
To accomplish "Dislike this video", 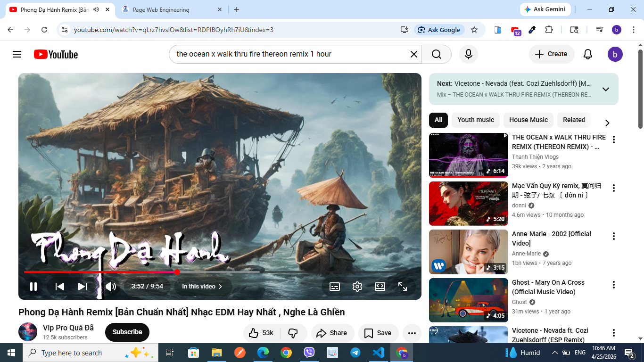I will click(x=293, y=333).
